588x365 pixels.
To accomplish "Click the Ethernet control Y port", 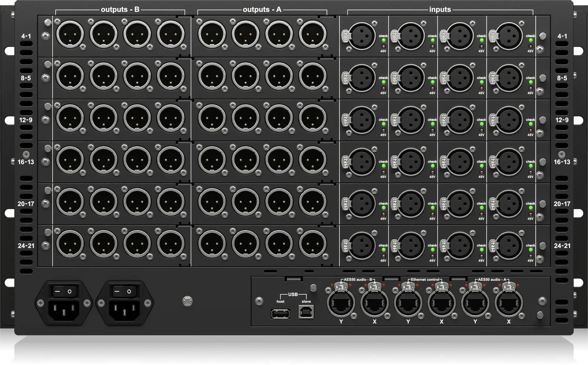I will click(x=408, y=304).
